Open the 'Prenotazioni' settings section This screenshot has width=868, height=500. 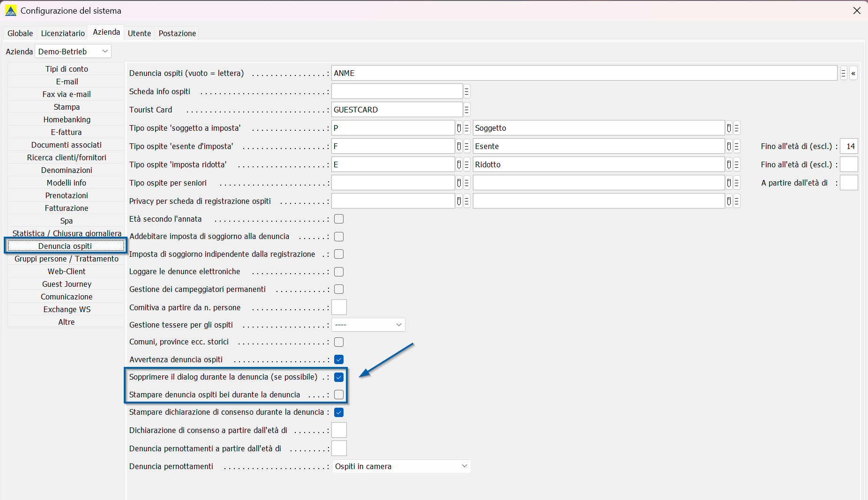pyautogui.click(x=67, y=195)
